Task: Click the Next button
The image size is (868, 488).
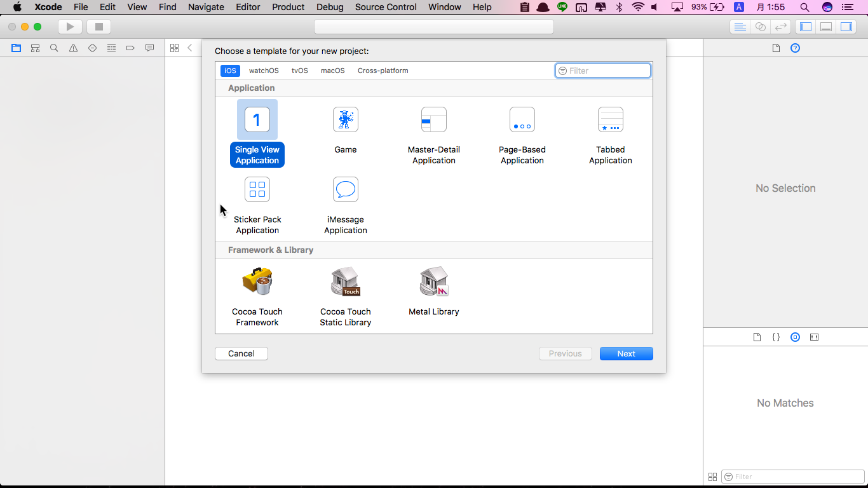Action: [x=627, y=353]
